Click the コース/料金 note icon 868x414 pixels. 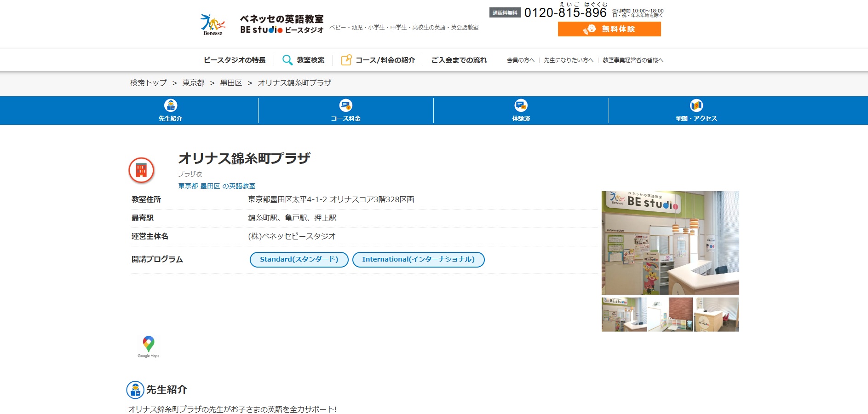[x=346, y=60]
